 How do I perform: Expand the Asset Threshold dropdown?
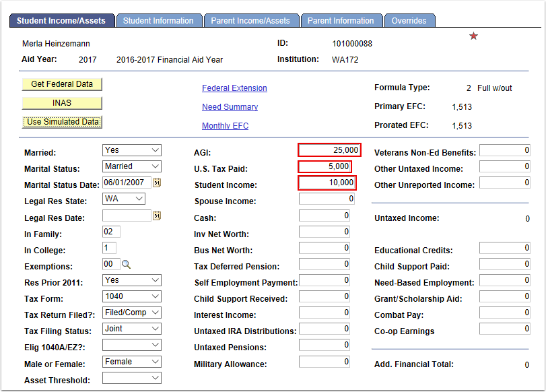pos(132,378)
